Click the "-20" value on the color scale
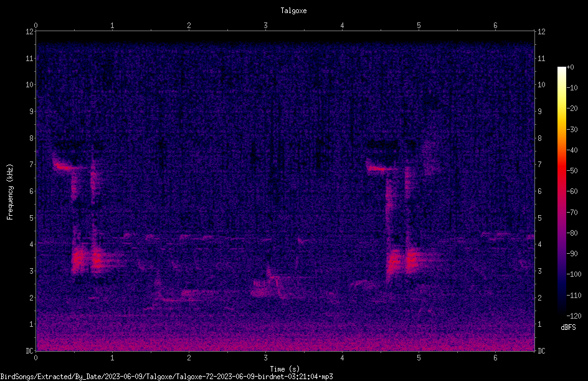This screenshot has width=588, height=381. [x=572, y=109]
